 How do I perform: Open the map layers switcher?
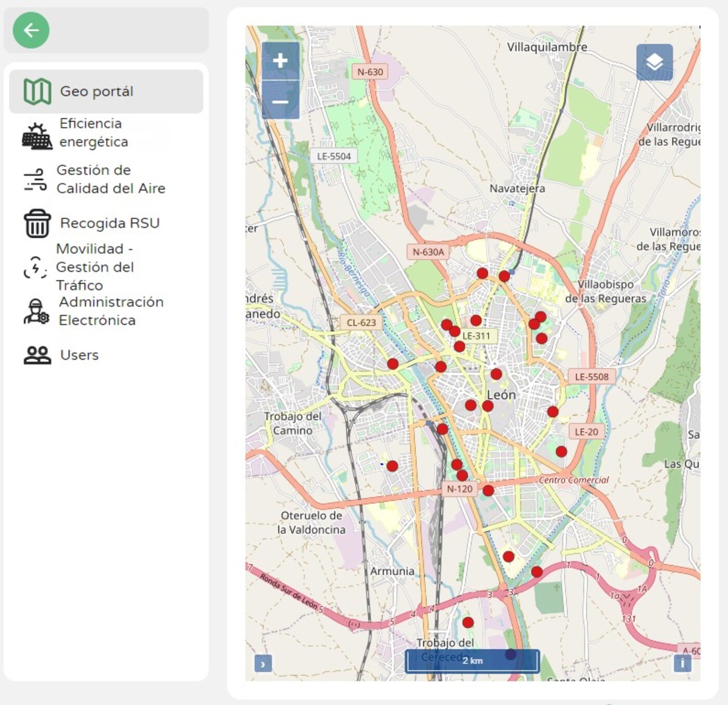tap(654, 62)
